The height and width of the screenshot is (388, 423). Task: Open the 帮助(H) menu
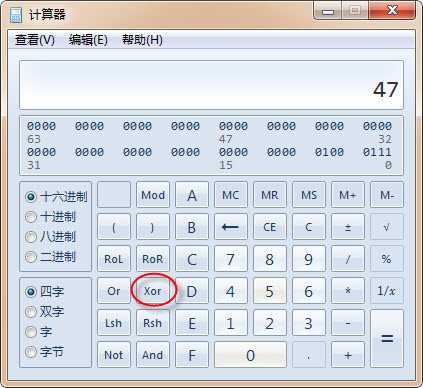click(142, 40)
